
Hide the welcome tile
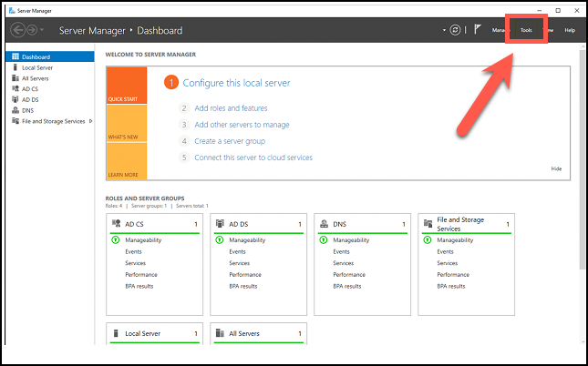(x=556, y=169)
